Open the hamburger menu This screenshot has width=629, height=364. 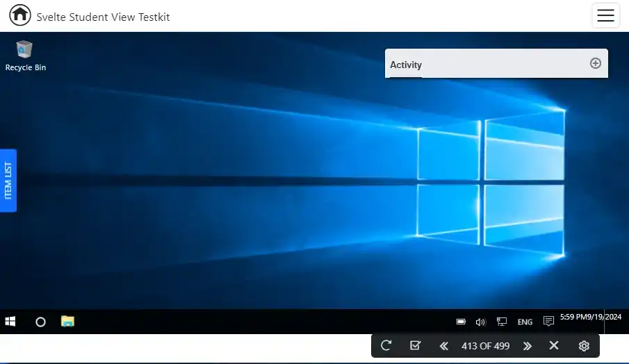[605, 15]
